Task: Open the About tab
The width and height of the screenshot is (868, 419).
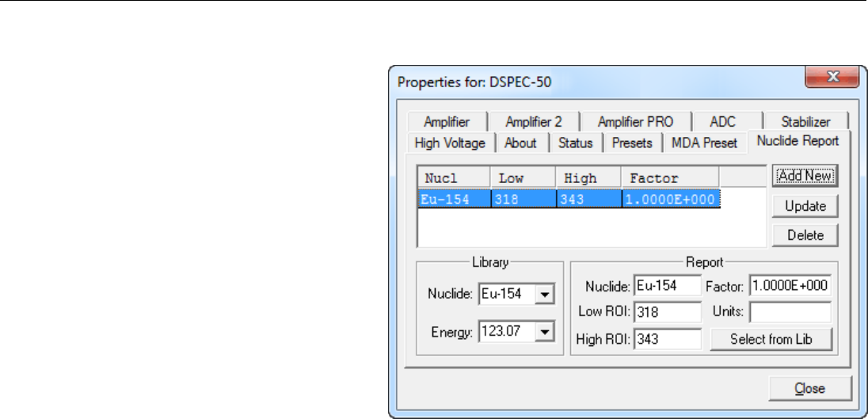Action: 520,143
